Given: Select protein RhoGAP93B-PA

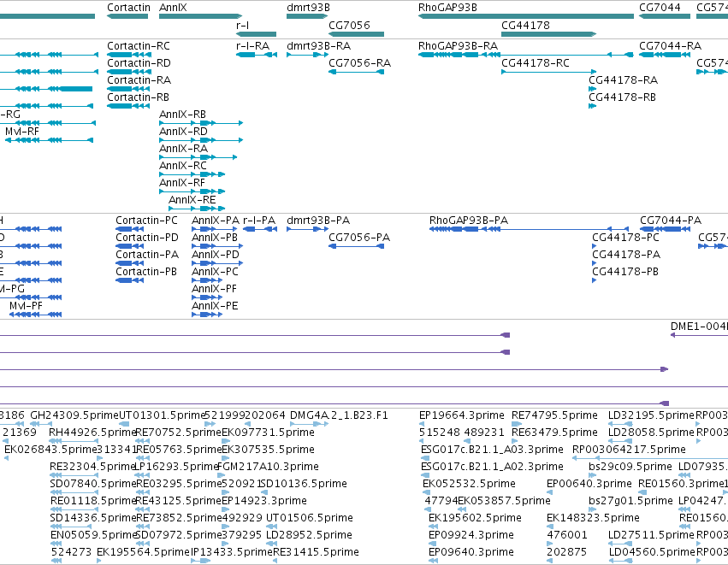Looking at the screenshot, I should [469, 221].
